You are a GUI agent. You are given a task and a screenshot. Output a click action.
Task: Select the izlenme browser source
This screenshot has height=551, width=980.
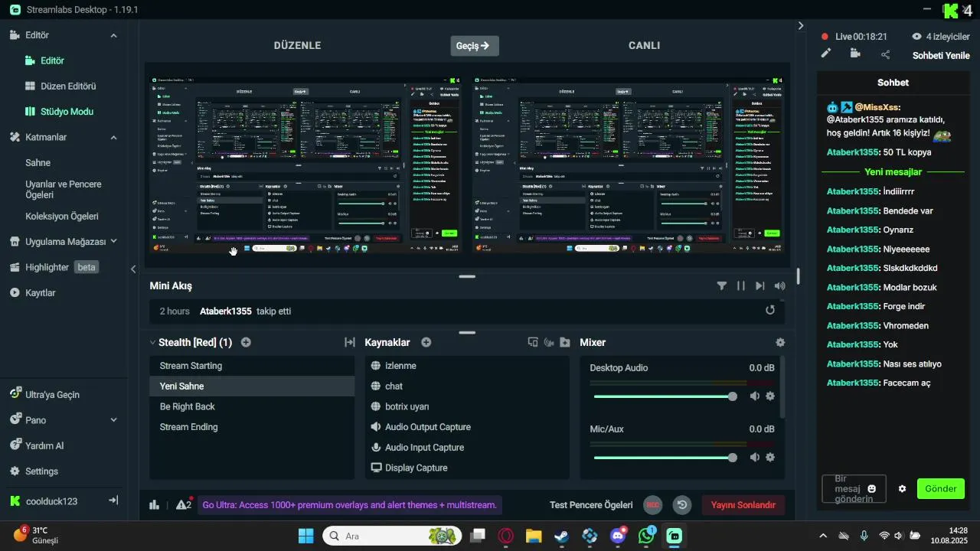(467, 366)
